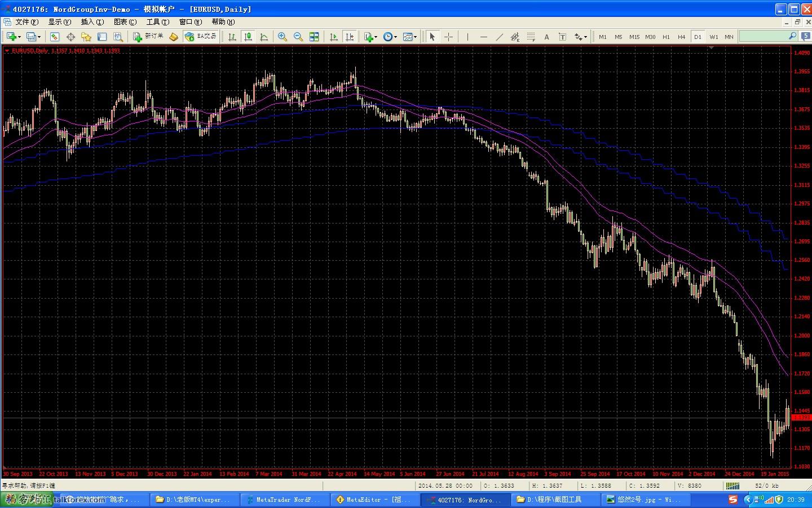Image resolution: width=812 pixels, height=508 pixels.
Task: Expand the indicators dropdown arrow
Action: coord(376,37)
